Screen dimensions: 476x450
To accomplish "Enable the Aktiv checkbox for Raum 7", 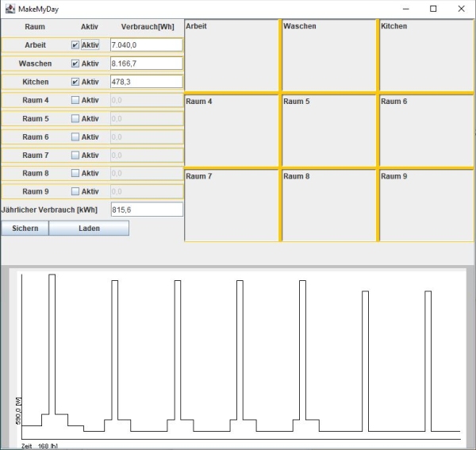I will click(75, 156).
